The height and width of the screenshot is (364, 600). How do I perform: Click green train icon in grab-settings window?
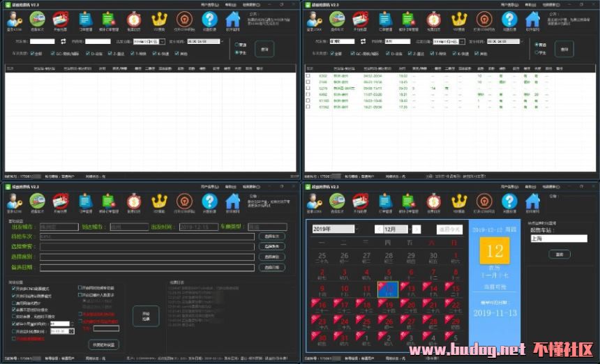(x=37, y=201)
